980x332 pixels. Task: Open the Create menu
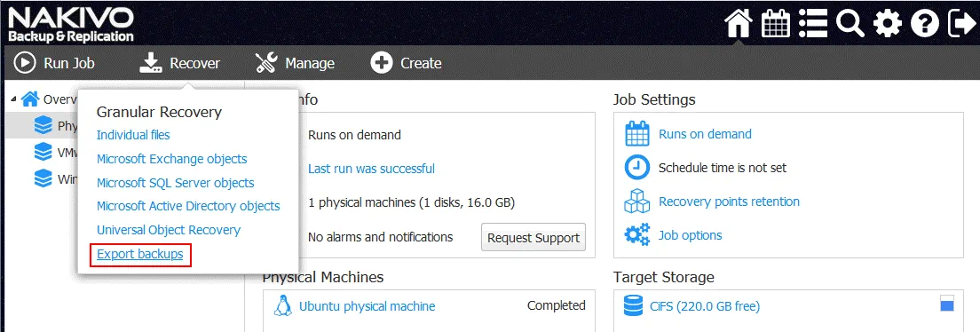tap(407, 62)
